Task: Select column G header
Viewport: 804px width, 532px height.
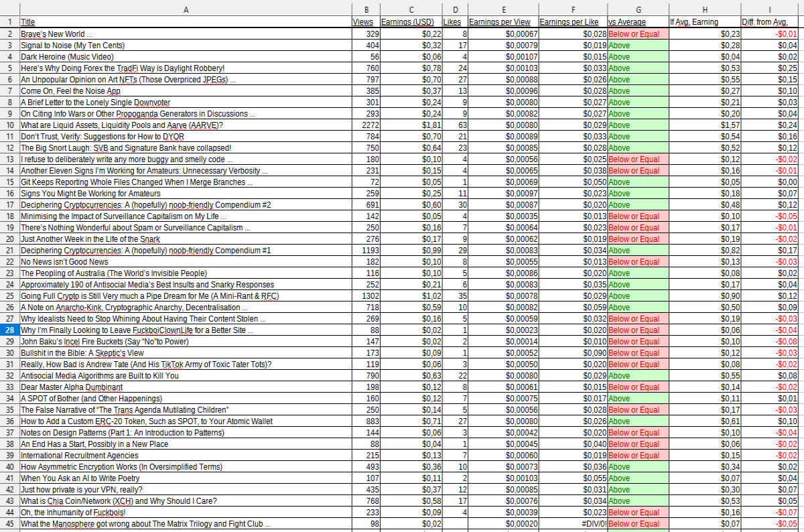Action: click(x=637, y=9)
